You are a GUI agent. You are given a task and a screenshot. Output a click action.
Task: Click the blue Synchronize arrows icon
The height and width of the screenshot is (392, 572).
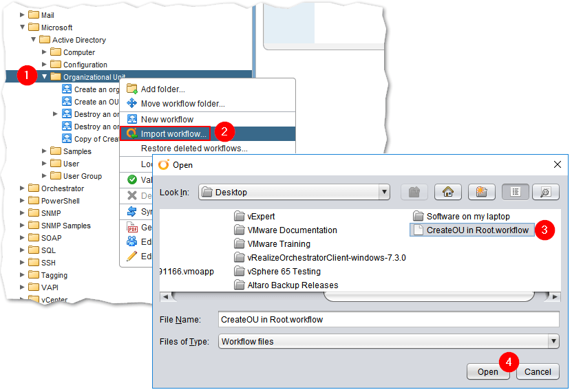coord(132,211)
